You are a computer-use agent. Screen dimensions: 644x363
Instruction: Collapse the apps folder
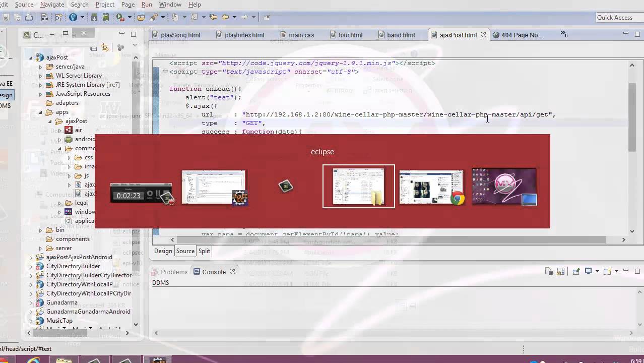pos(40,112)
